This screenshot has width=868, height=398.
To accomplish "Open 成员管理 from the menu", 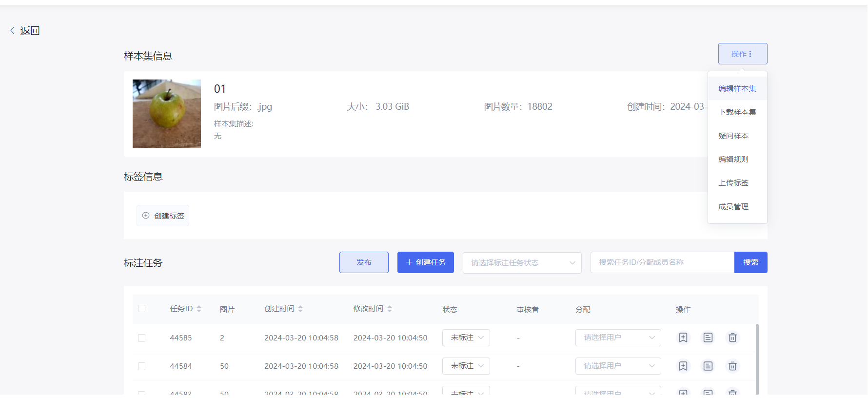I will [x=737, y=206].
